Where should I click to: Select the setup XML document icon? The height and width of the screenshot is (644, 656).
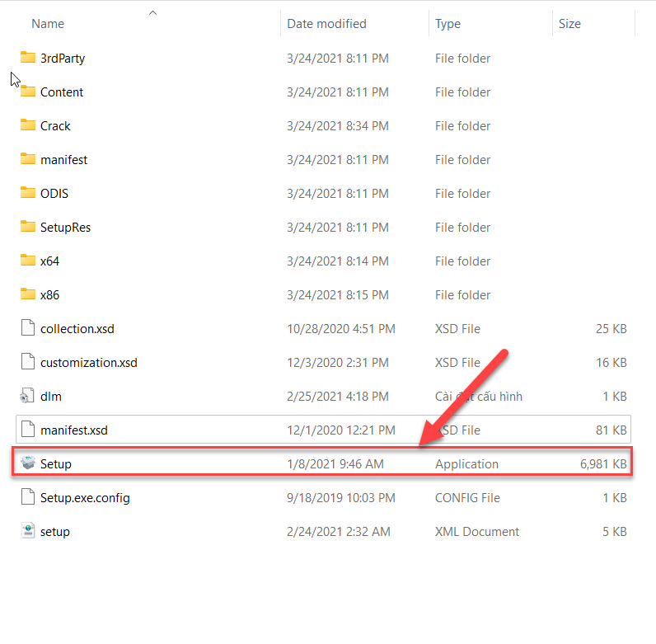click(29, 531)
